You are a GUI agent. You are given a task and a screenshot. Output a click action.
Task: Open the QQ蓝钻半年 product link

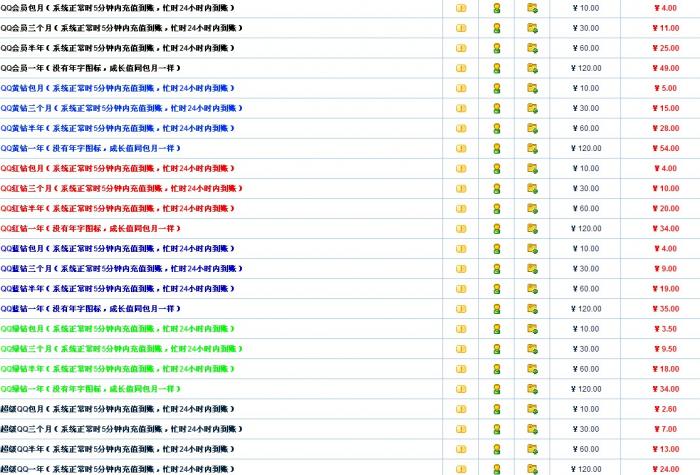117,289
